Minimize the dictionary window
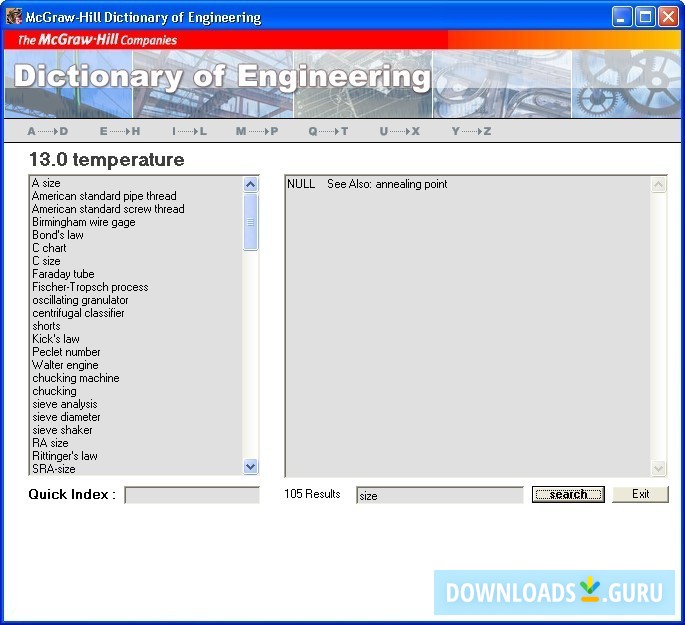The width and height of the screenshot is (685, 625). click(x=621, y=17)
